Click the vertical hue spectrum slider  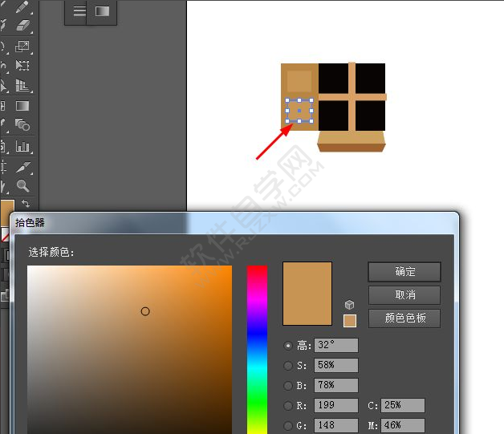(257, 350)
